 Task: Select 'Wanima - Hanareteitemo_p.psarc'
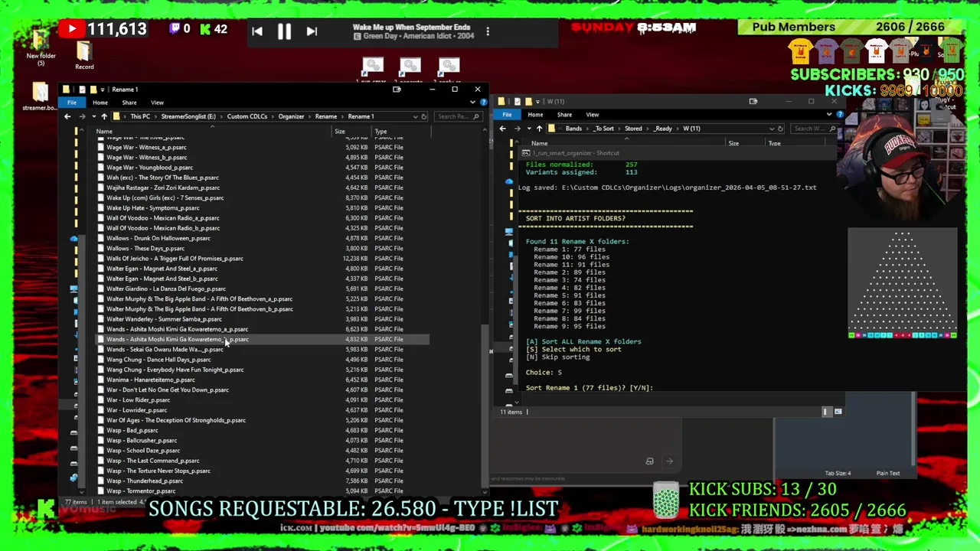click(x=263, y=380)
